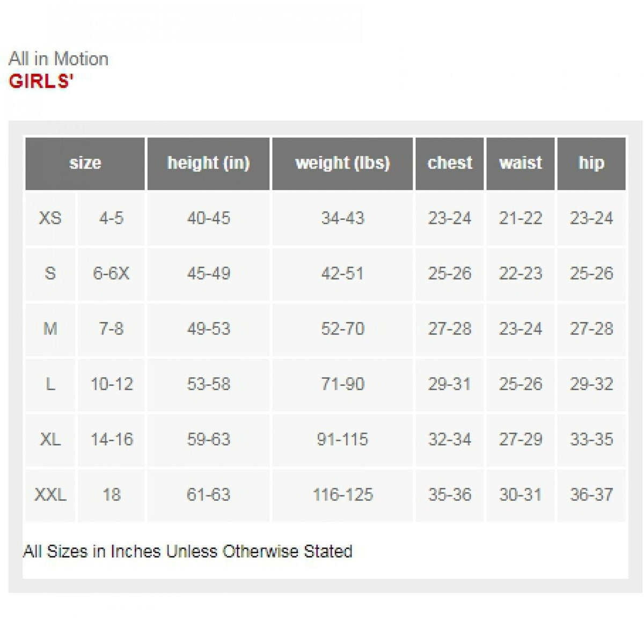The image size is (644, 644).
Task: Select the "waist" column header
Action: [x=521, y=163]
